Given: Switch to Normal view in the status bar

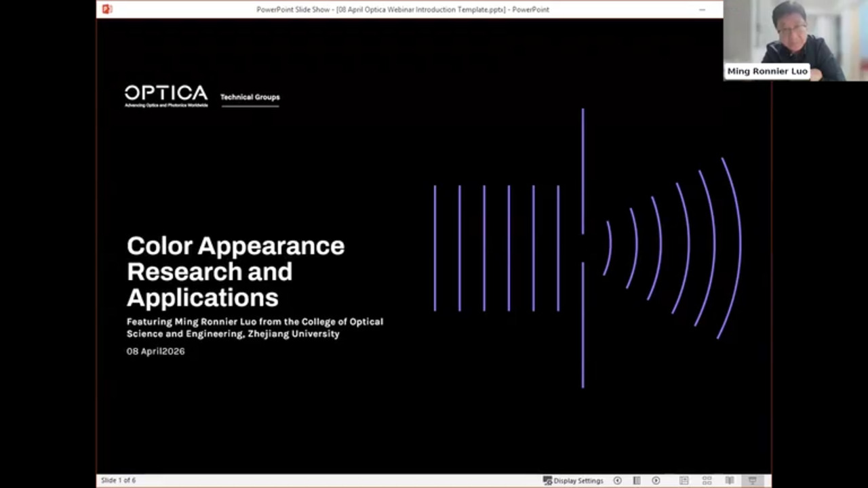Looking at the screenshot, I should [x=684, y=481].
